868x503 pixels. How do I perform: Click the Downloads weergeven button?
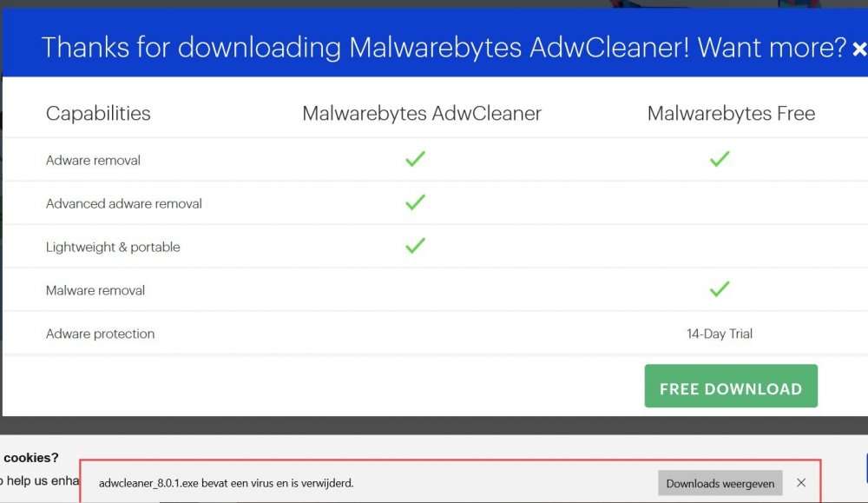coord(720,483)
